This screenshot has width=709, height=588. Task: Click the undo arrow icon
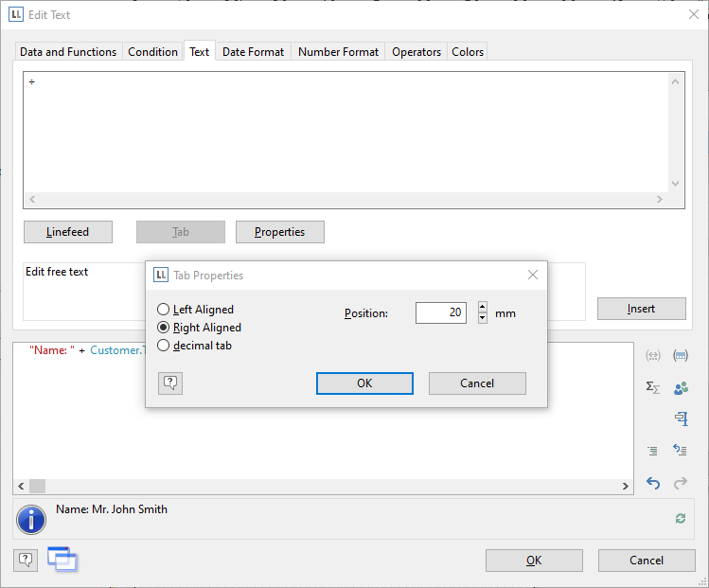tap(653, 483)
